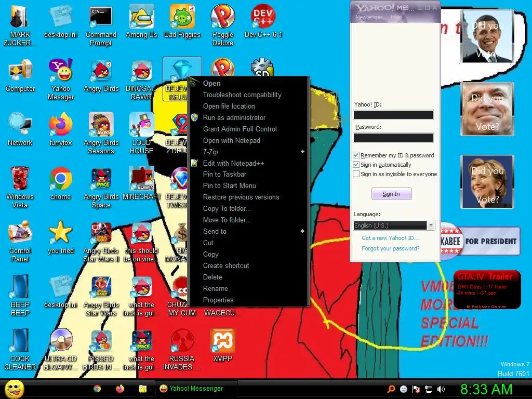Click 'Get a new Yahoo! ID...' link
This screenshot has height=399, width=532.
tap(391, 238)
